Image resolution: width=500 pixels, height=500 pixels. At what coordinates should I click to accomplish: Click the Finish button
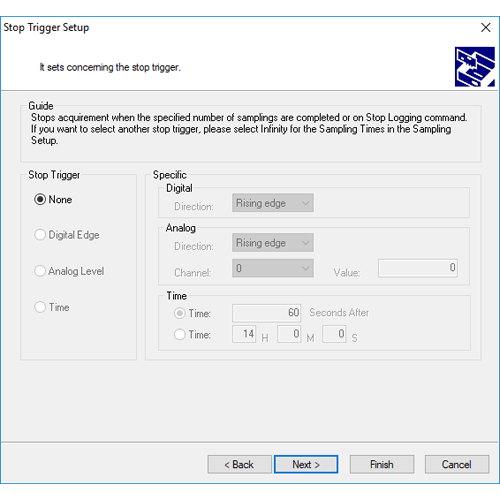tap(382, 464)
